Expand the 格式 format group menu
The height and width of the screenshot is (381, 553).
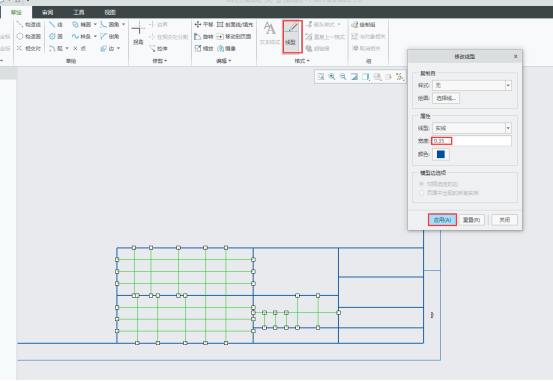tap(302, 61)
